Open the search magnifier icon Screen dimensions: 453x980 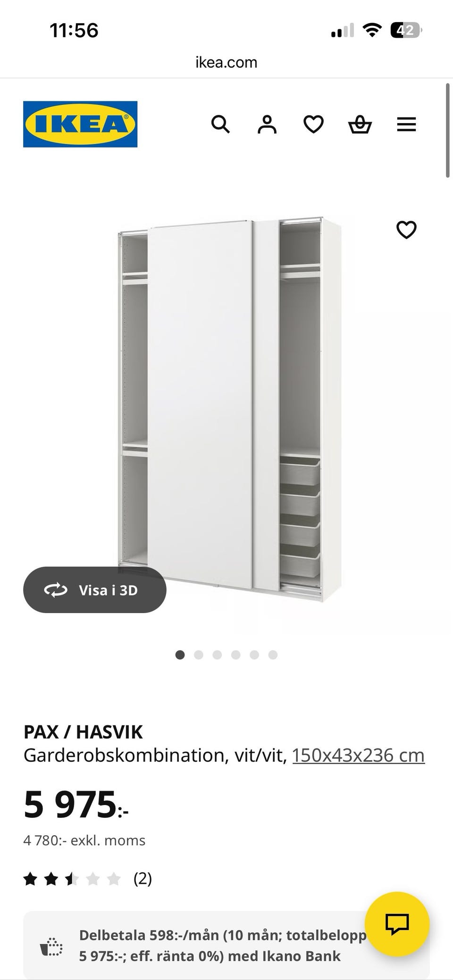[x=220, y=125]
